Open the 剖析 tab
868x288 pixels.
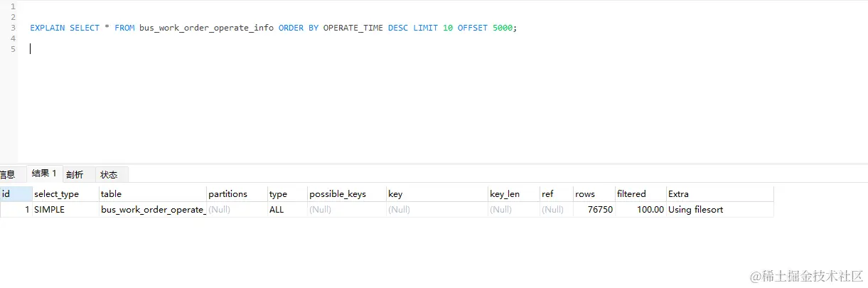pos(75,174)
